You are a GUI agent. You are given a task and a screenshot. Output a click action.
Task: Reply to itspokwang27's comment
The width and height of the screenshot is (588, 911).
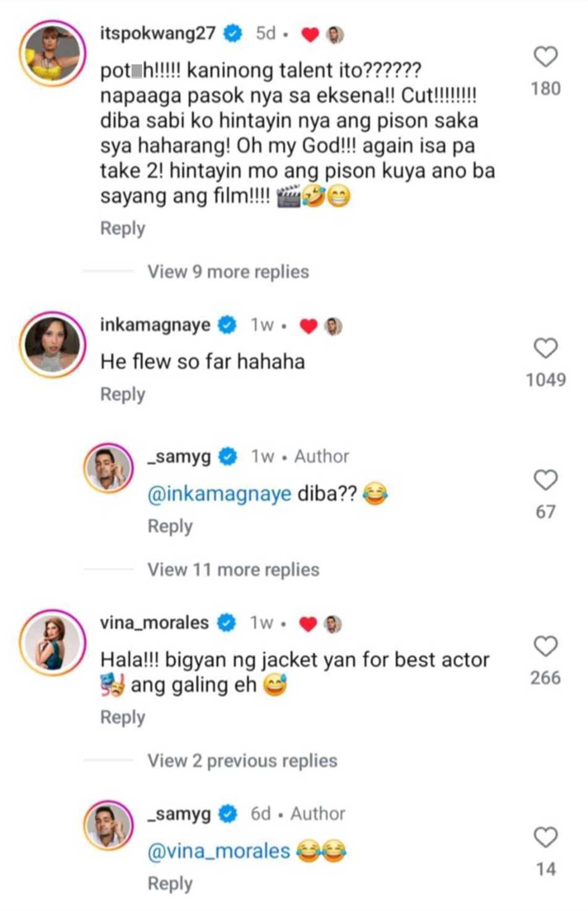click(x=122, y=228)
